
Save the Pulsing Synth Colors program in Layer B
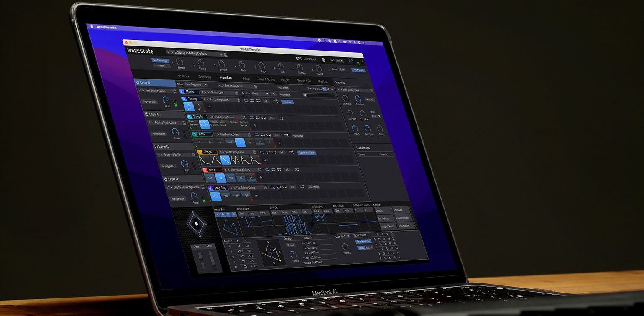tap(185, 123)
